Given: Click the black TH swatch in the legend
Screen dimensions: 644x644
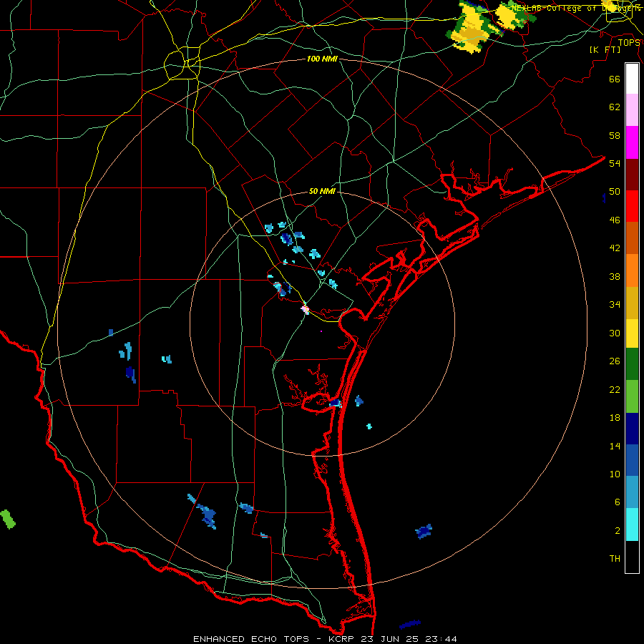Looking at the screenshot, I should coord(632,557).
